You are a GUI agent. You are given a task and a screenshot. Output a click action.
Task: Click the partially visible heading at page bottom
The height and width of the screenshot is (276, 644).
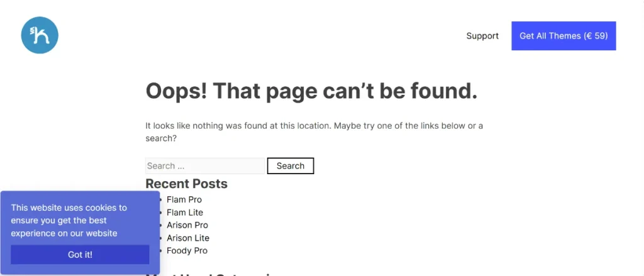(x=214, y=274)
